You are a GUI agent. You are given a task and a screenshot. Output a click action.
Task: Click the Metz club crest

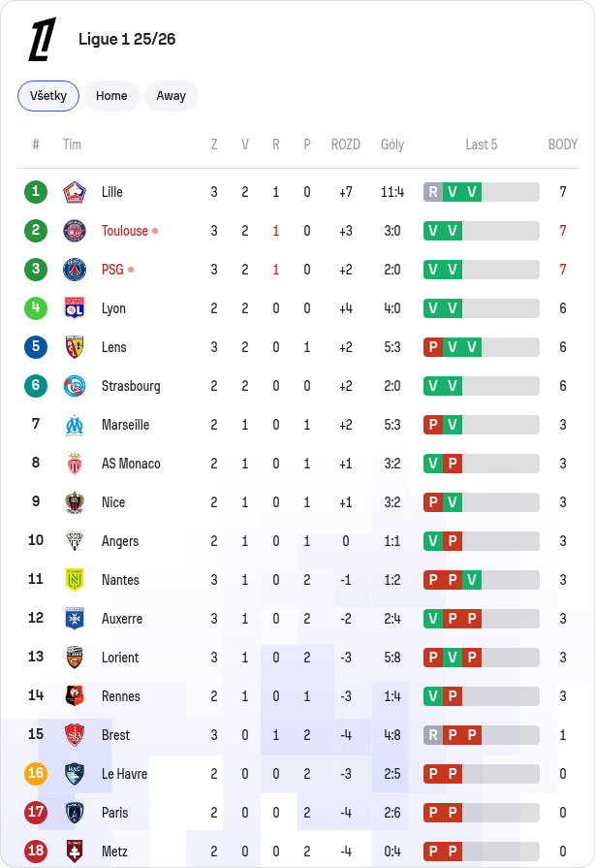tap(74, 851)
